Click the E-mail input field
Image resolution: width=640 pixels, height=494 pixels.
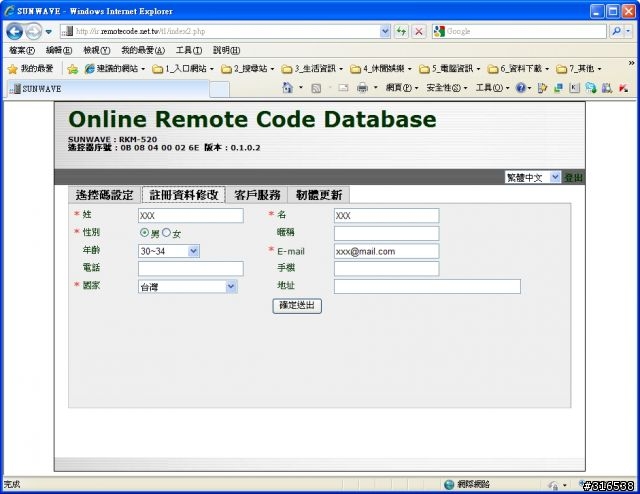(387, 251)
